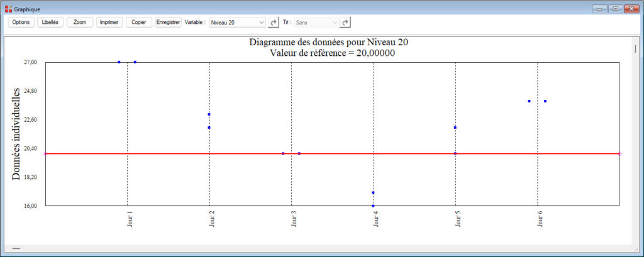
Task: Activate the Zoom button in toolbar
Action: point(80,22)
